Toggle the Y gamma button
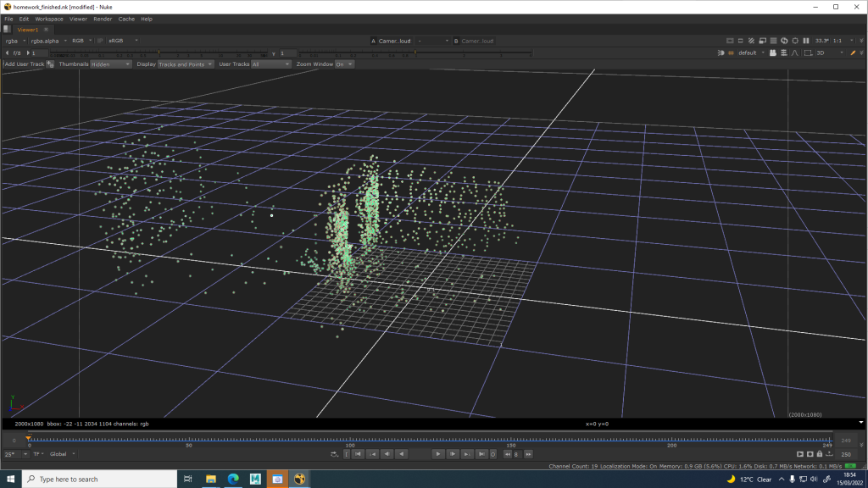868x488 pixels. 274,53
